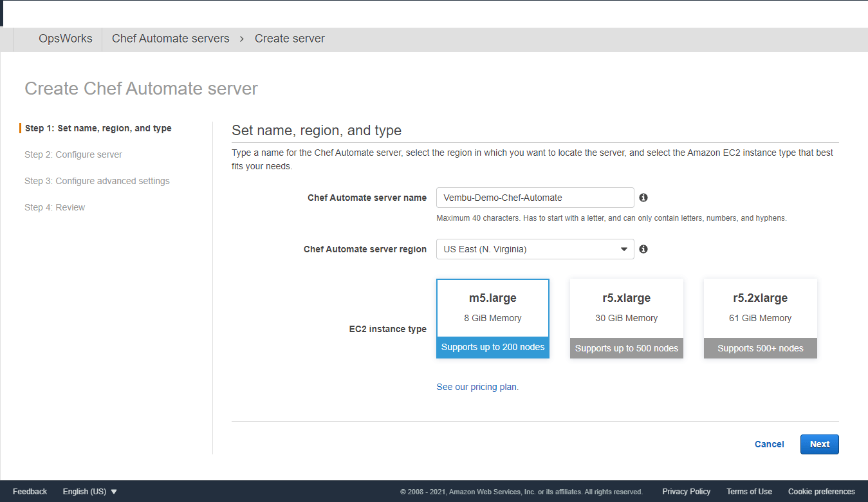
Task: Select the r5.xlarge instance type card
Action: 627,319
